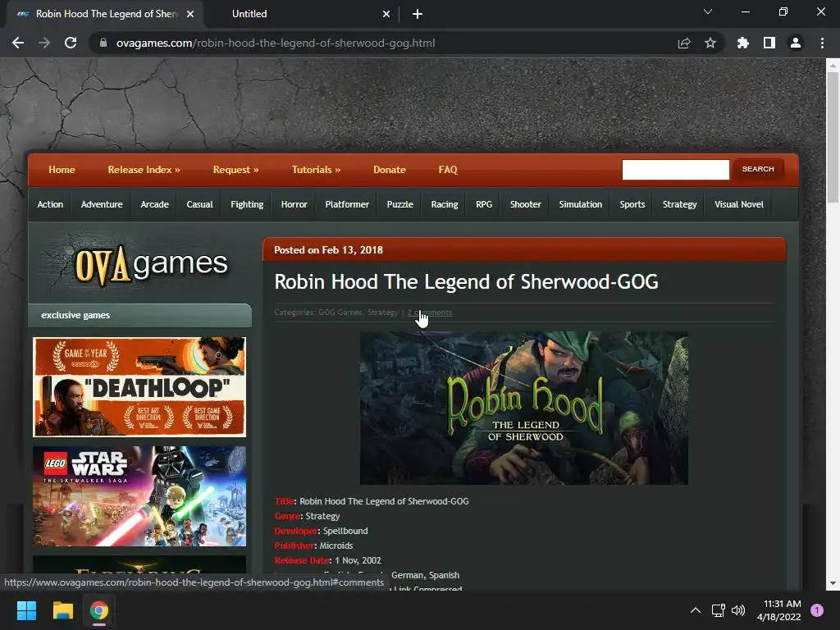The width and height of the screenshot is (840, 630).
Task: Browse the Horror category
Action: pyautogui.click(x=294, y=204)
